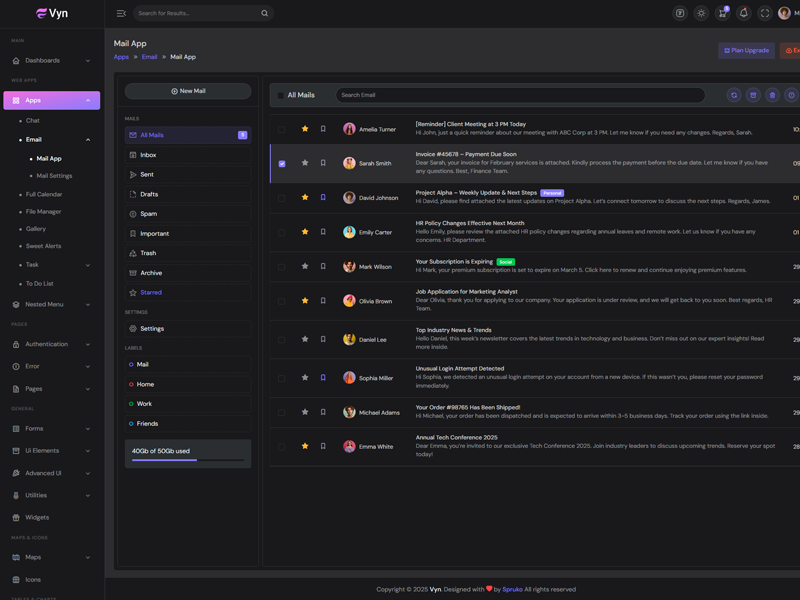Image resolution: width=800 pixels, height=600 pixels.
Task: Click the Search Email input field
Action: 519,95
